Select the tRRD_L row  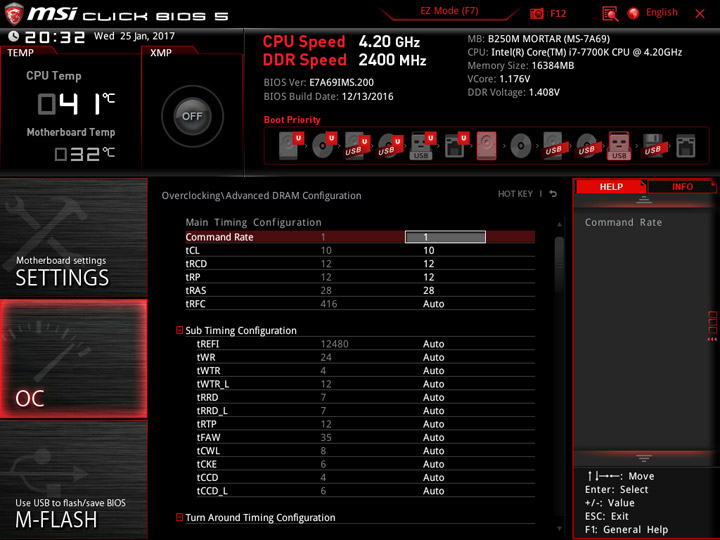[x=366, y=411]
